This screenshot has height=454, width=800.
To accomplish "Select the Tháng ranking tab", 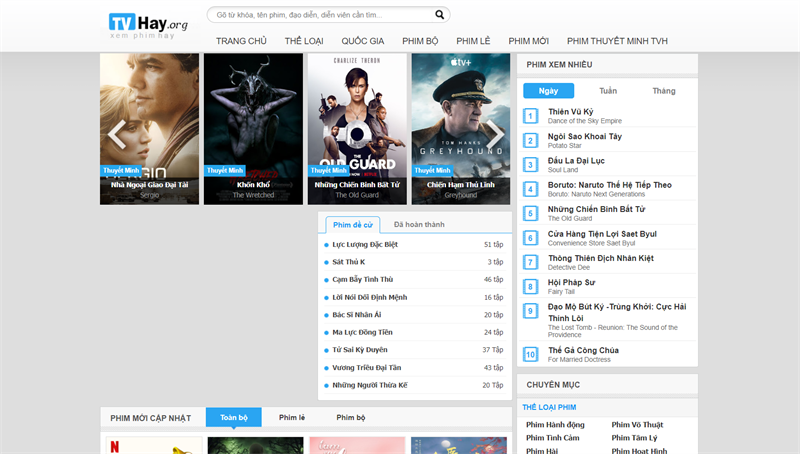I will (x=664, y=91).
